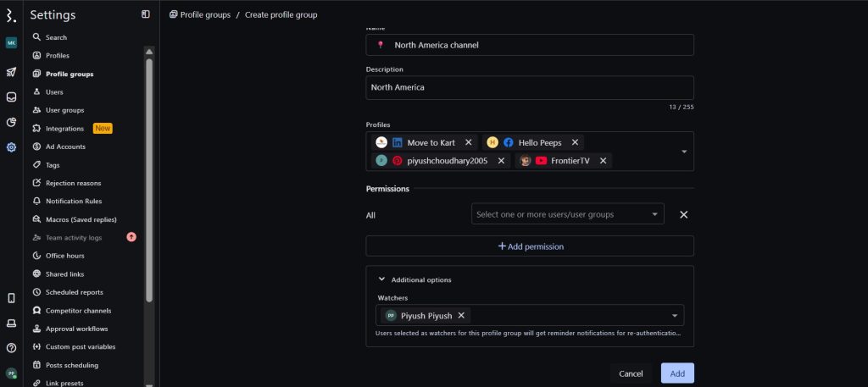
Task: Click the red pin emoji in Name field
Action: [381, 45]
